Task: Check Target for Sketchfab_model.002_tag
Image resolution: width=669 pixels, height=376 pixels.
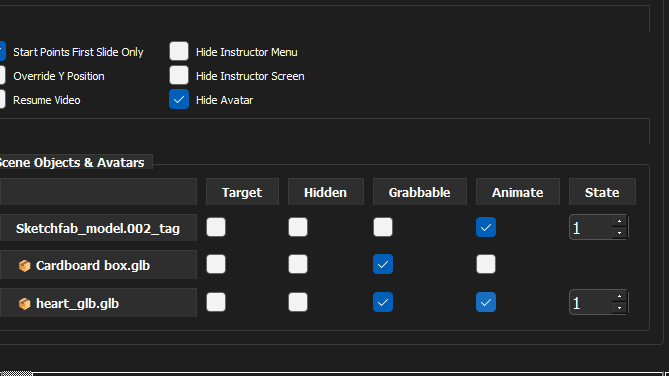Action: click(x=216, y=227)
